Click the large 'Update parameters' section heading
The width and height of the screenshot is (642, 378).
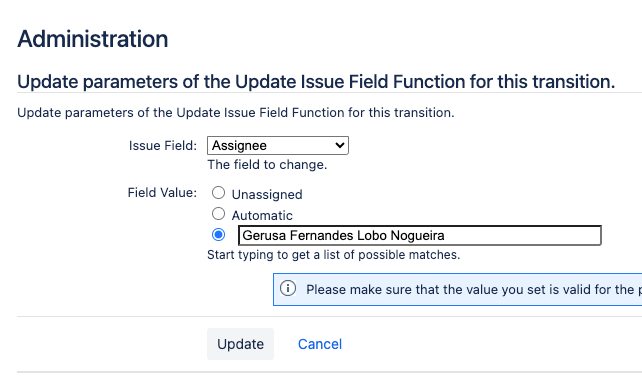(316, 81)
